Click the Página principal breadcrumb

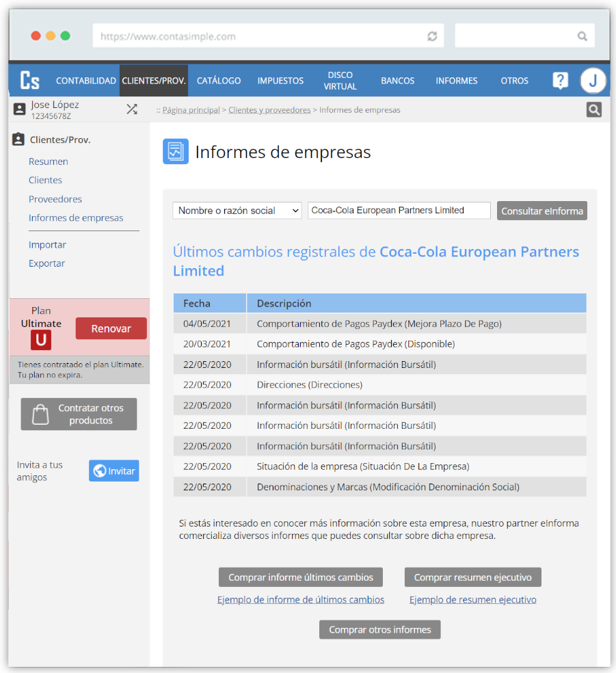tap(191, 110)
